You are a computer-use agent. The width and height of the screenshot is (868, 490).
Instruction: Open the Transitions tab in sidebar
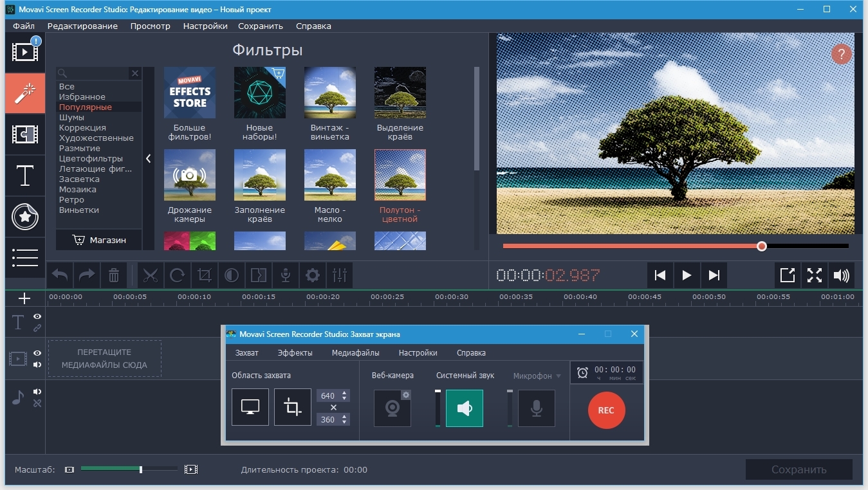click(x=25, y=134)
